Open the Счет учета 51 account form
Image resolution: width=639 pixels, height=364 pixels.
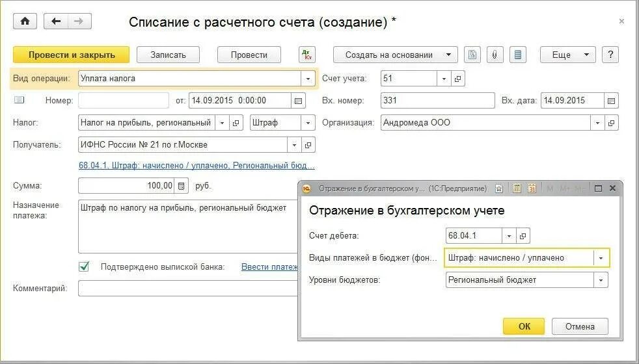point(457,78)
